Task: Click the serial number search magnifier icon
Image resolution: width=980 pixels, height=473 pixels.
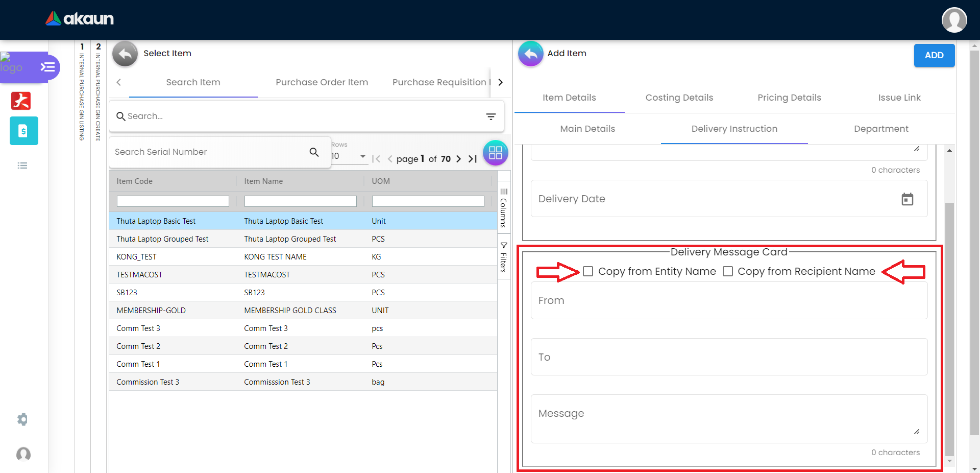Action: (x=314, y=152)
